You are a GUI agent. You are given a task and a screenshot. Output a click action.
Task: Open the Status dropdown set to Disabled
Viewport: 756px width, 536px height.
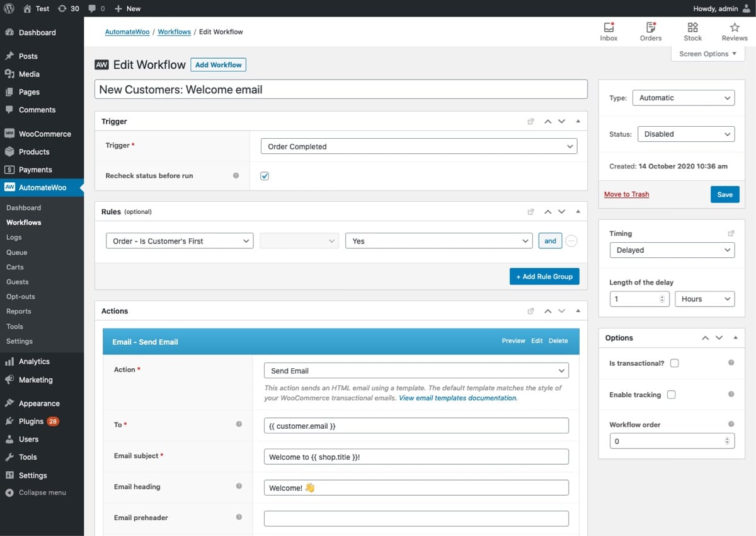click(x=686, y=134)
